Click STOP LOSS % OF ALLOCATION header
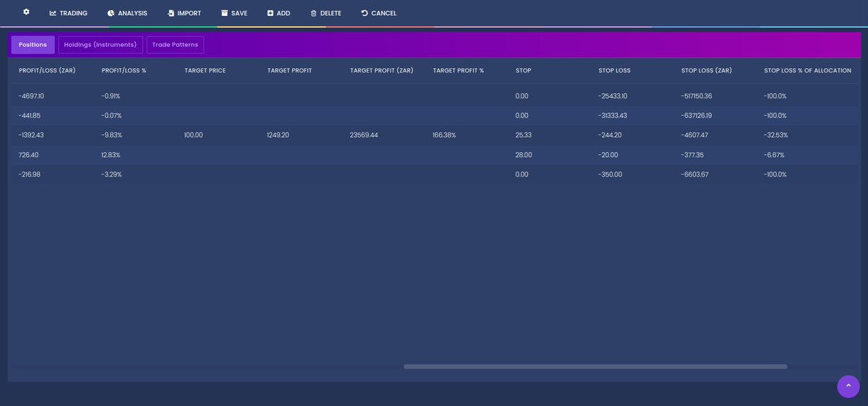This screenshot has width=868, height=406. (x=808, y=71)
